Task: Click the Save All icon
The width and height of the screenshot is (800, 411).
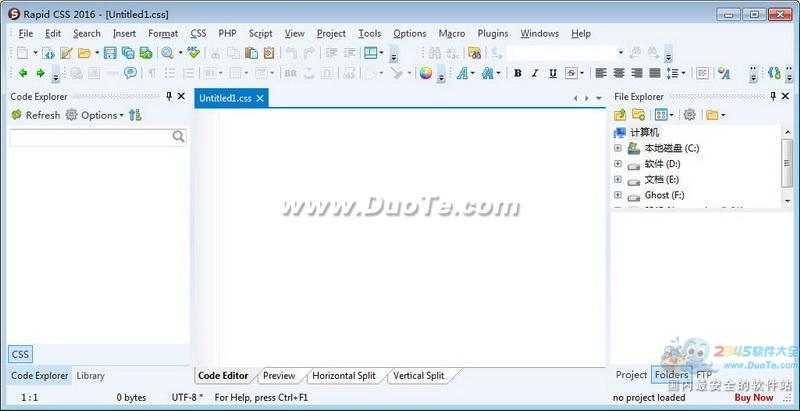Action: (128, 53)
